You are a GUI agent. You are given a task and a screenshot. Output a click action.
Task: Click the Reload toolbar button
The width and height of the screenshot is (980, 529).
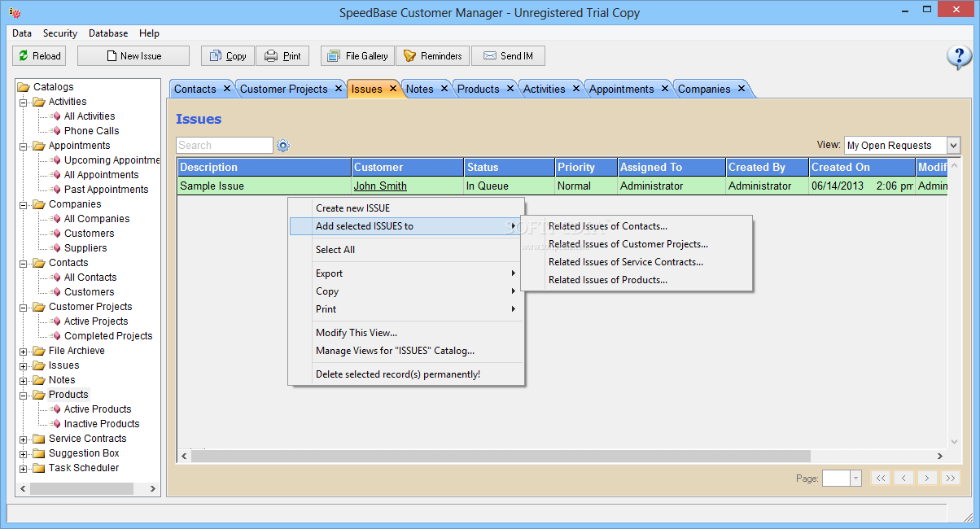[39, 56]
